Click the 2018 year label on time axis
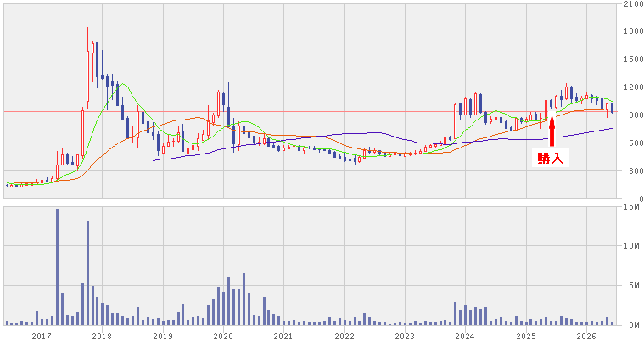The image size is (644, 341). (102, 336)
